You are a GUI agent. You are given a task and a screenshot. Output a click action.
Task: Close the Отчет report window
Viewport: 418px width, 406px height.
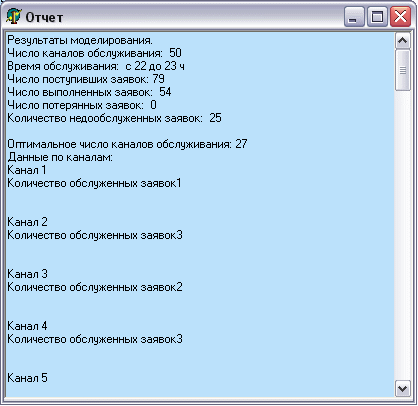pos(400,17)
